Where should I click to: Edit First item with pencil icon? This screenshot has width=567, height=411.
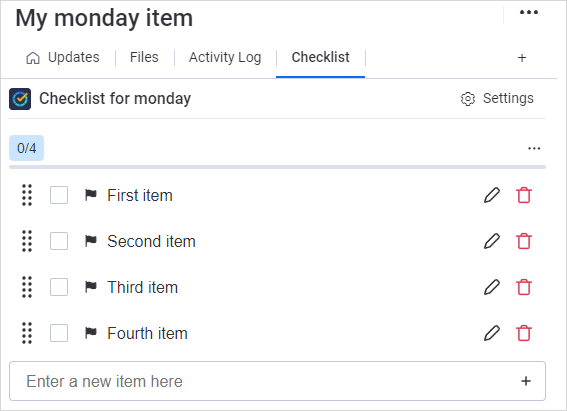pyautogui.click(x=492, y=195)
